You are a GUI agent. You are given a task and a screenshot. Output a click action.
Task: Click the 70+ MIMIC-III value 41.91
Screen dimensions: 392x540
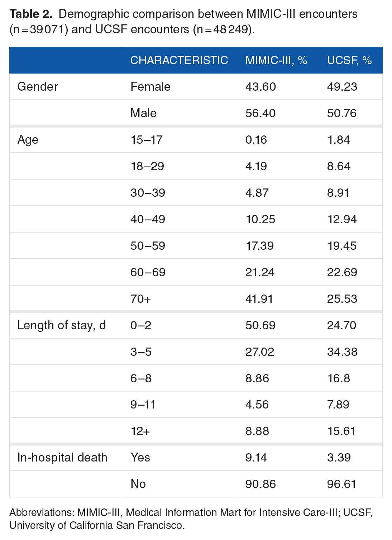pyautogui.click(x=259, y=299)
